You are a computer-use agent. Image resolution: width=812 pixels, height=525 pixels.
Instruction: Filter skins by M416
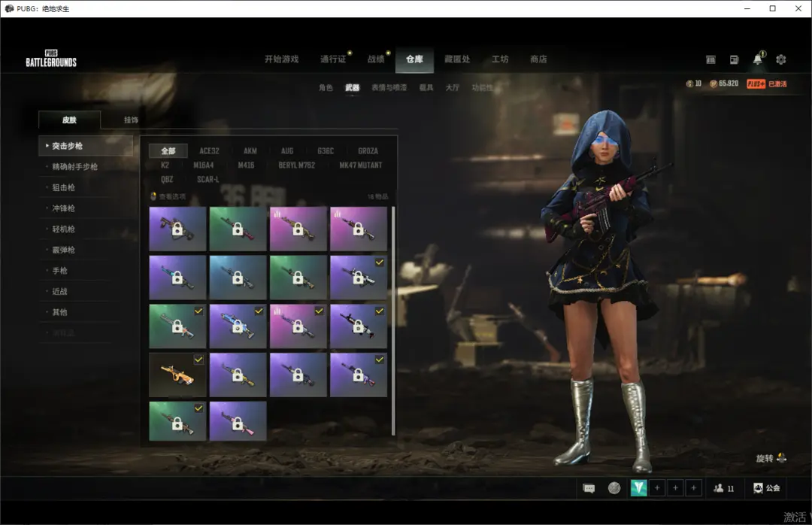246,165
